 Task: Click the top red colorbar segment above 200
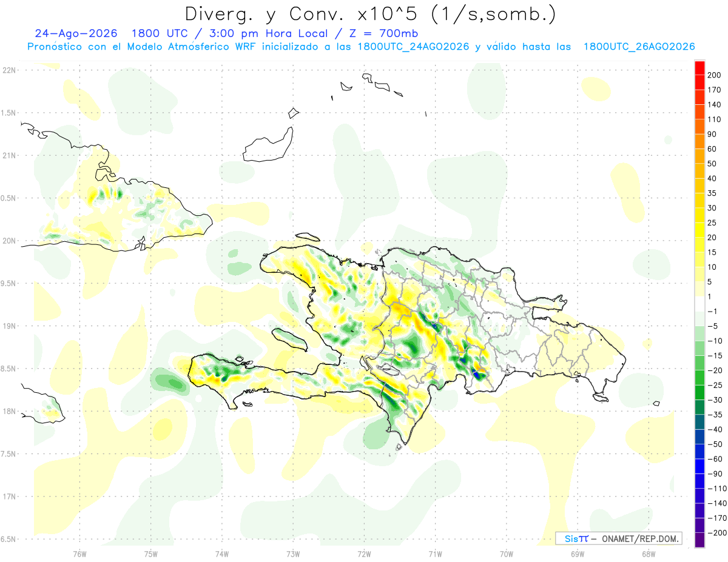pyautogui.click(x=699, y=67)
